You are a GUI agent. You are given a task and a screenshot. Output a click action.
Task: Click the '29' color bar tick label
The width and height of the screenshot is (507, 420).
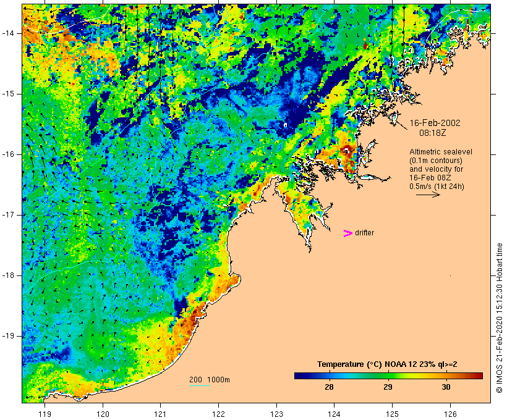pos(388,387)
